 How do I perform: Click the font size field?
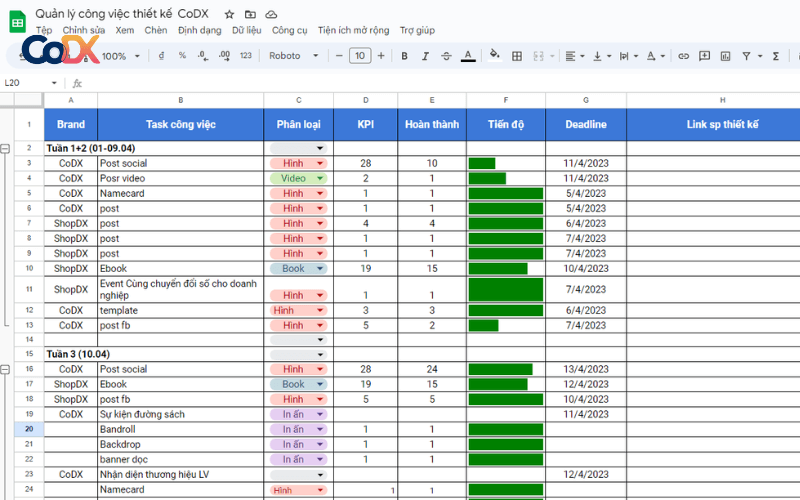[360, 56]
